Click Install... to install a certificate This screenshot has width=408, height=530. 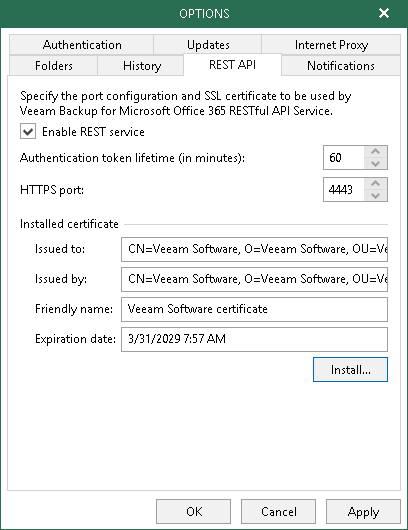[x=350, y=369]
